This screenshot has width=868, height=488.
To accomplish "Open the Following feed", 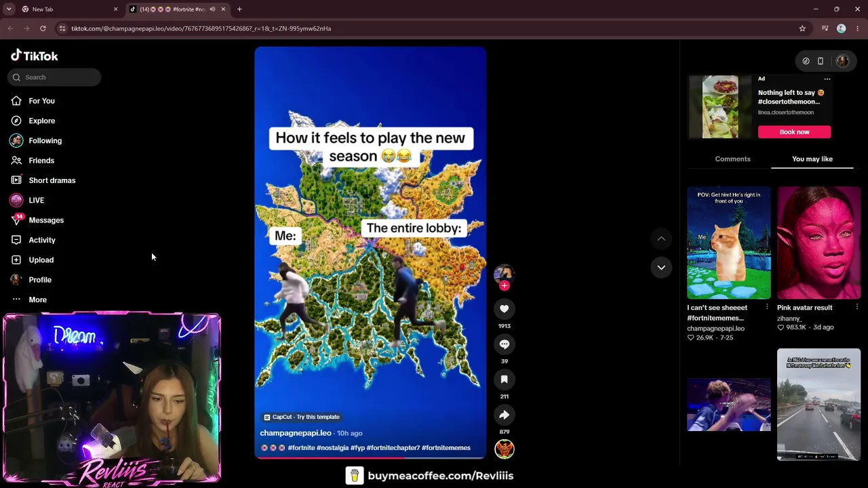I will coord(45,140).
